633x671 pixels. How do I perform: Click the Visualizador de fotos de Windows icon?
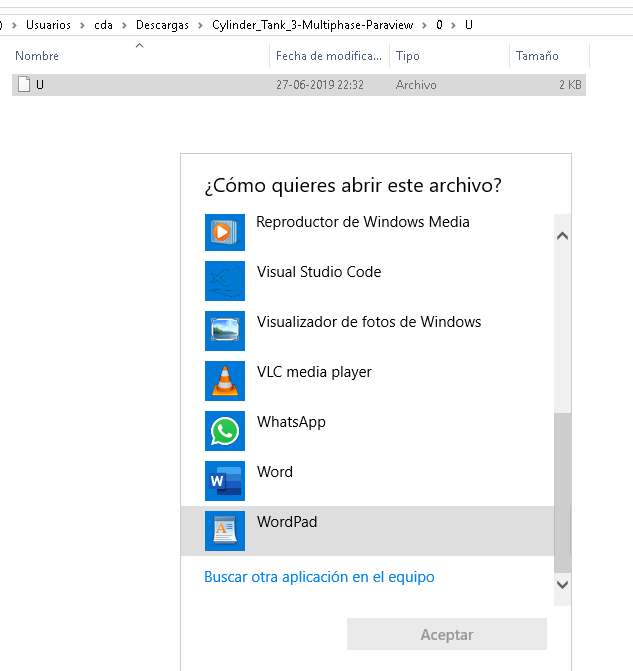[225, 331]
